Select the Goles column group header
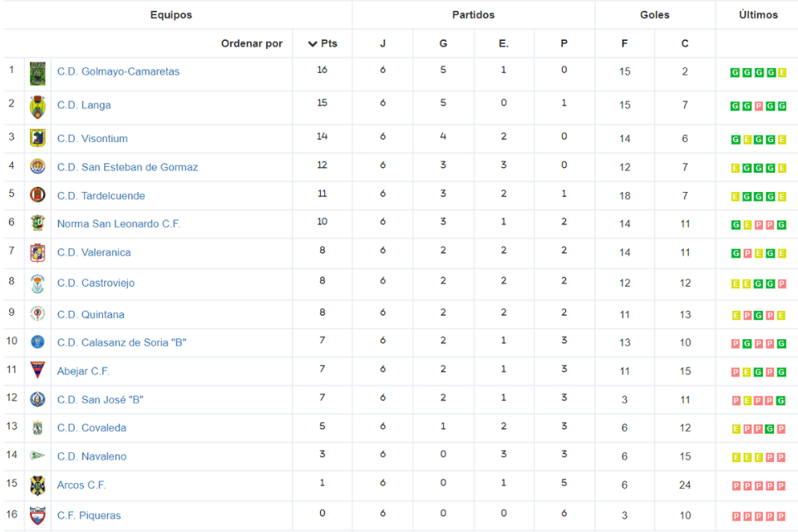 654,15
